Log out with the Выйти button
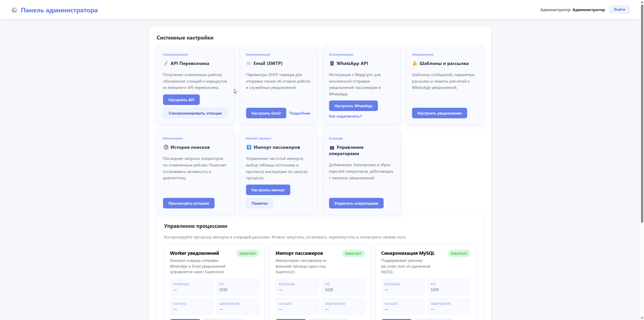 619,10
